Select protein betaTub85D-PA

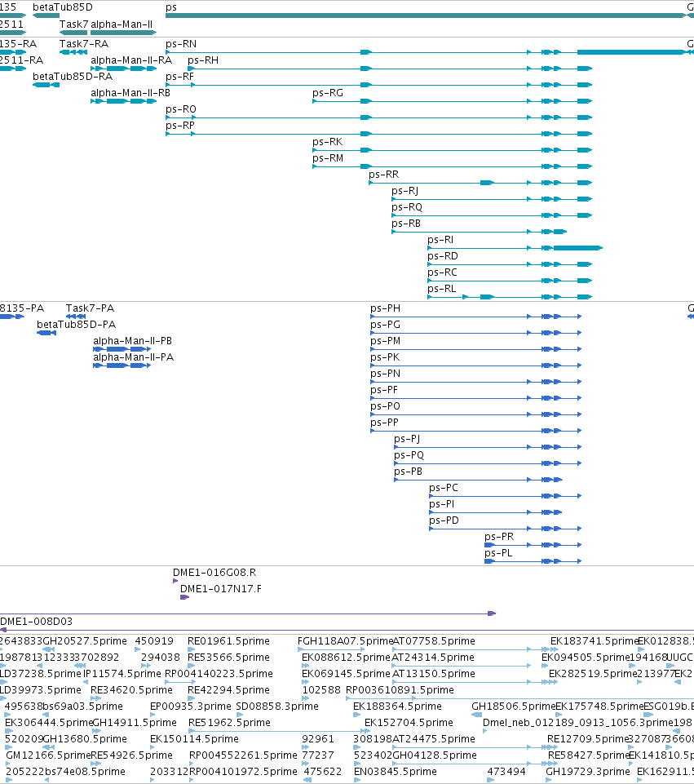click(46, 333)
